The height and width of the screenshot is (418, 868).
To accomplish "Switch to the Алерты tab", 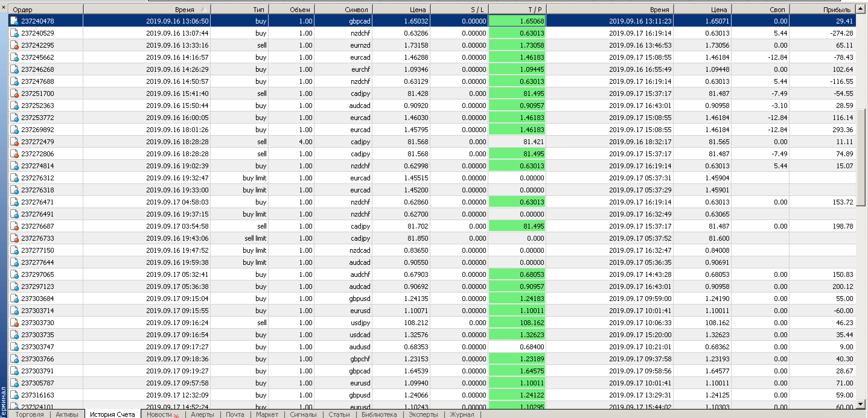I will (203, 414).
